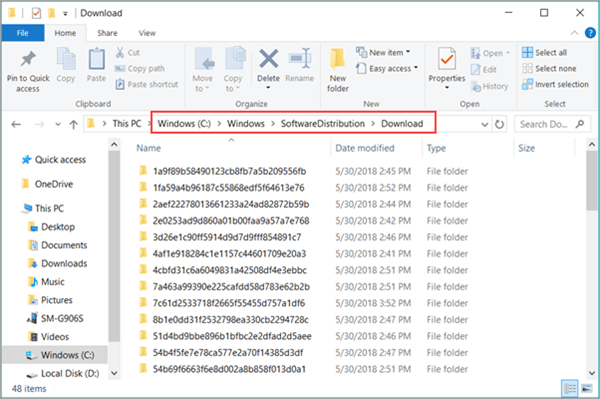Click the Search Download field

(x=552, y=124)
